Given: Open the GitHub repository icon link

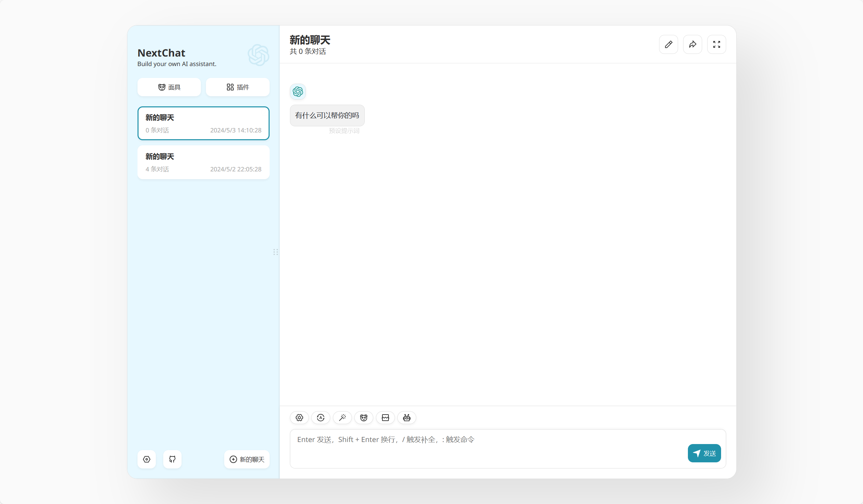Looking at the screenshot, I should pos(172,459).
